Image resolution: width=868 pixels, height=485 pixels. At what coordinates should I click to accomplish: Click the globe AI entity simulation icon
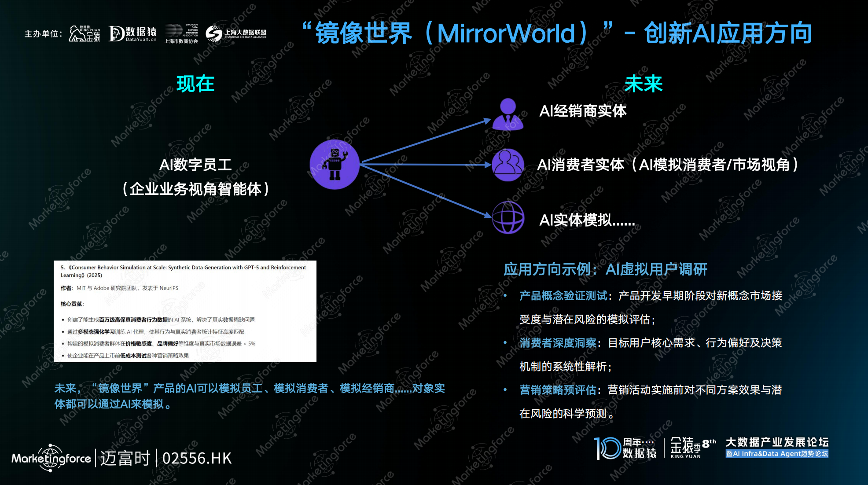pyautogui.click(x=508, y=217)
